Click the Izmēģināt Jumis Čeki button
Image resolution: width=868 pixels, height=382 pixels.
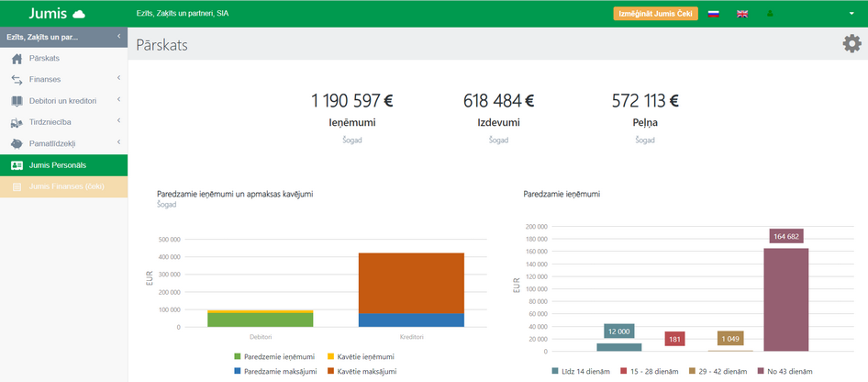pos(655,14)
